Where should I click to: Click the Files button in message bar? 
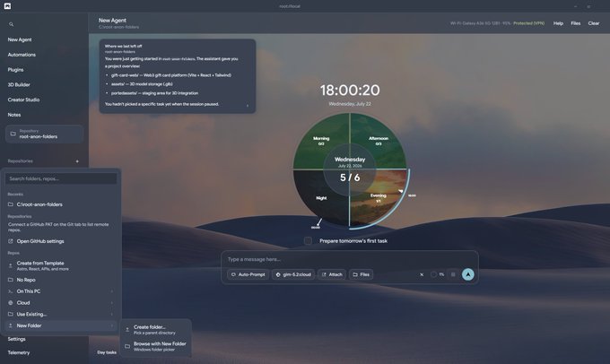(361, 274)
